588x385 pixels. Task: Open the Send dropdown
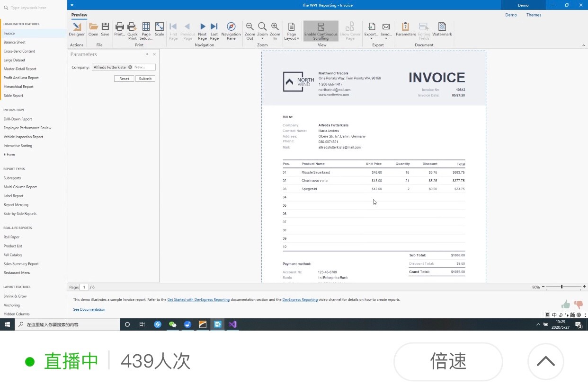point(386,31)
